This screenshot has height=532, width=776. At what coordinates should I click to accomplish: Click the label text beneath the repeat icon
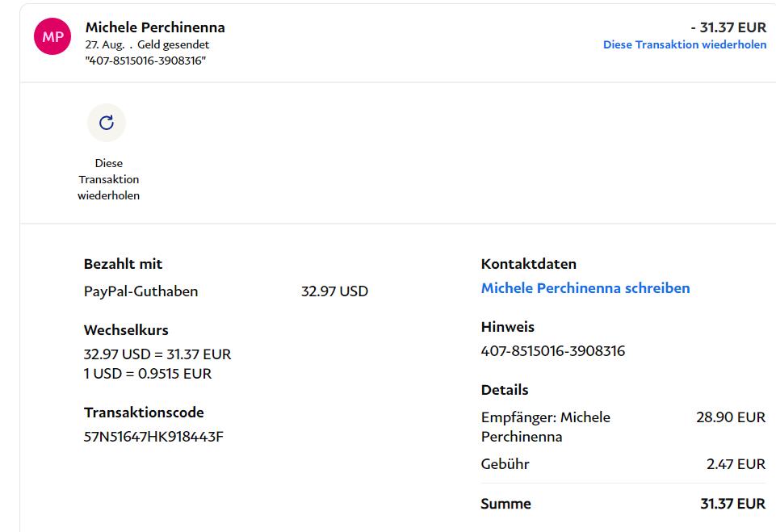(108, 179)
